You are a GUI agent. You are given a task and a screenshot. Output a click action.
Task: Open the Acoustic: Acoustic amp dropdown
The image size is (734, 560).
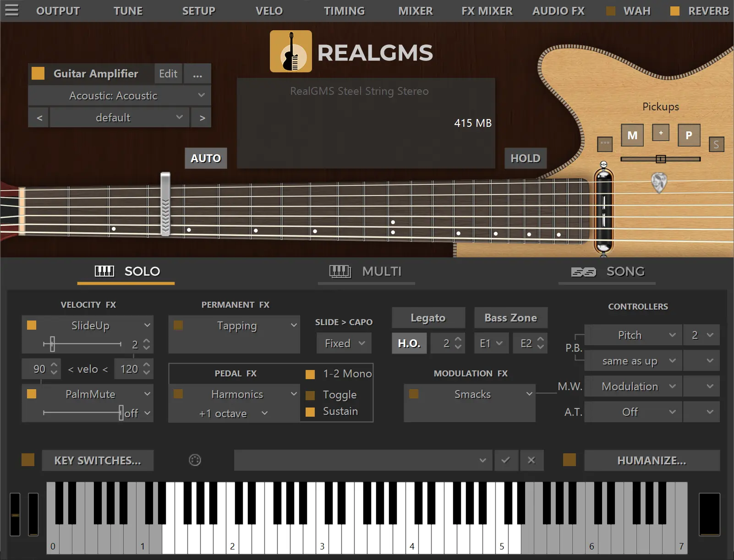point(119,96)
